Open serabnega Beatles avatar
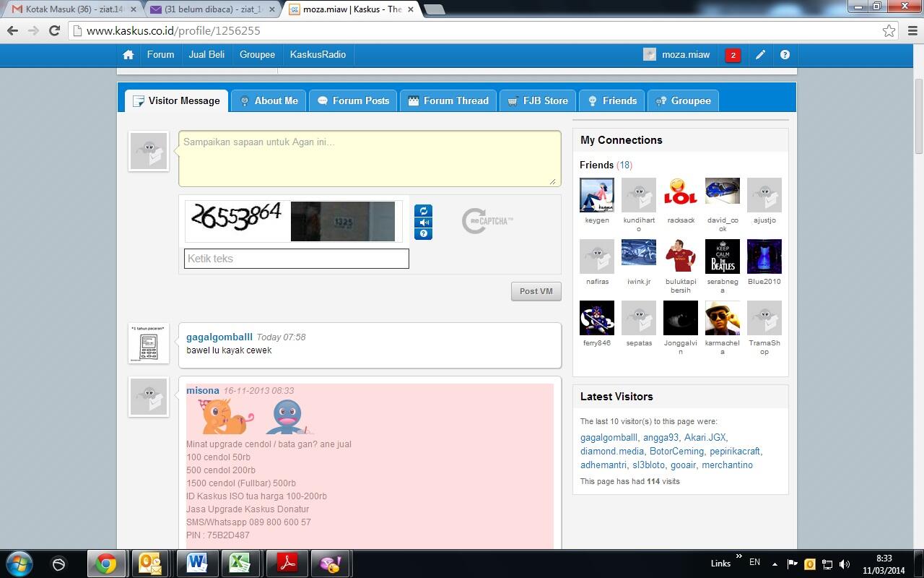The height and width of the screenshot is (578, 924). tap(723, 256)
